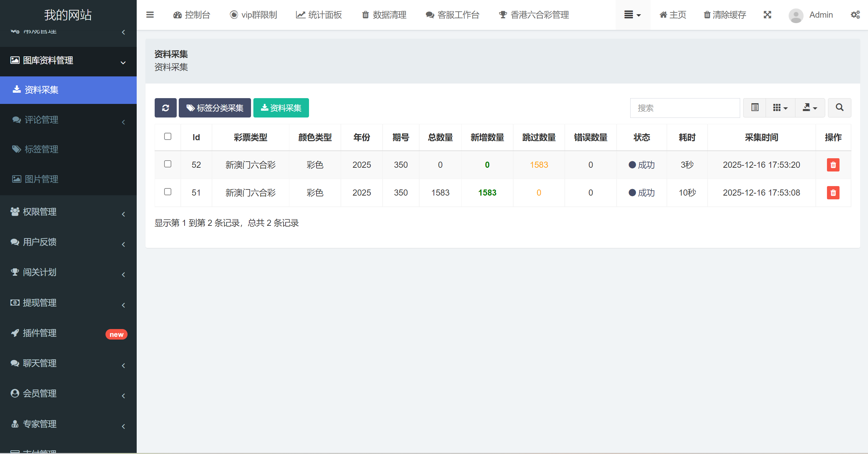Click the 搜索 search input field
The width and height of the screenshot is (868, 454).
684,108
